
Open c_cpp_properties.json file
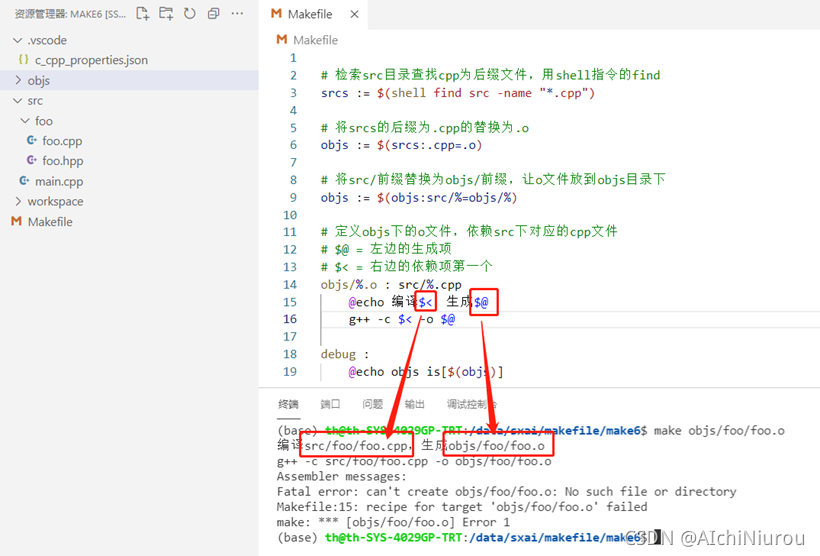[129, 60]
